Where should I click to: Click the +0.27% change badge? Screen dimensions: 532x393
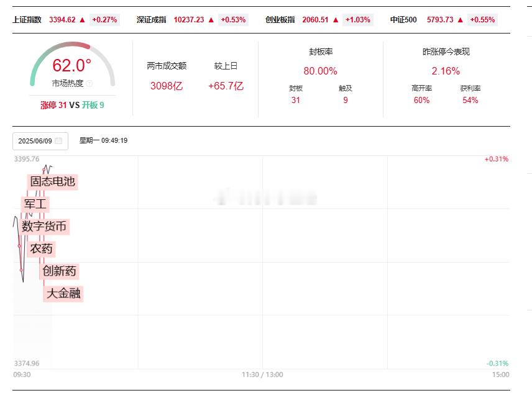pos(104,20)
